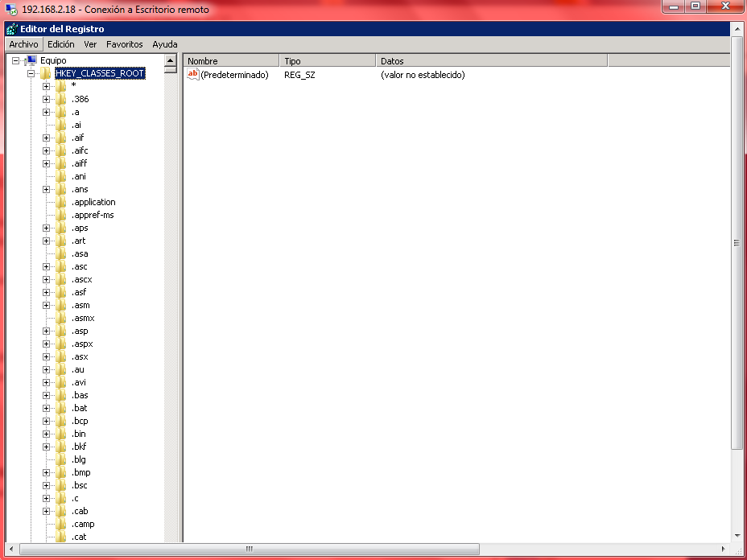
Task: Select the .aspx registry key
Action: (x=81, y=344)
